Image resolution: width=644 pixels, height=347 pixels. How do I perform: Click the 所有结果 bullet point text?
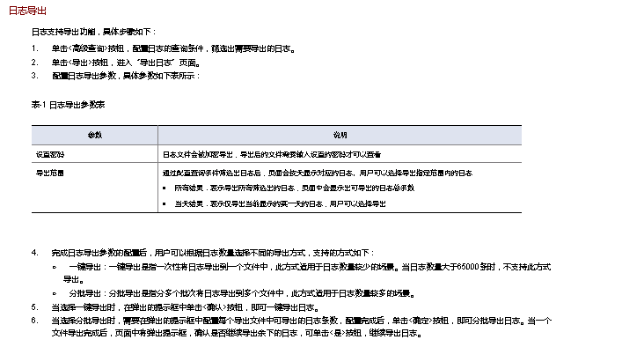coord(294,188)
